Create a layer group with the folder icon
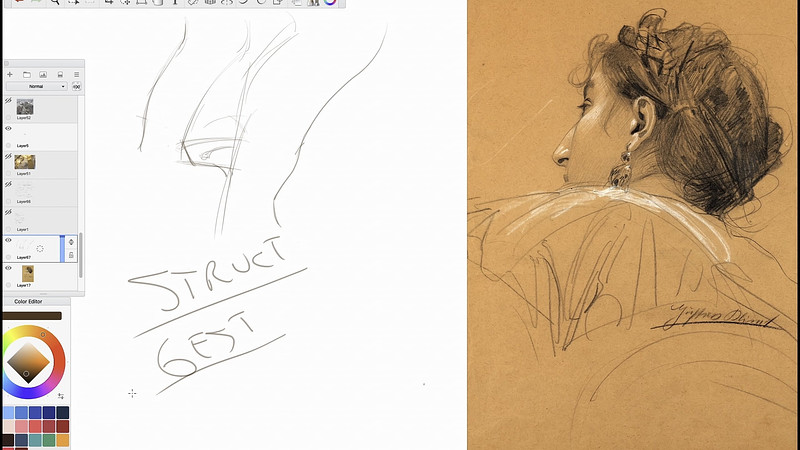This screenshot has width=800, height=450. (x=27, y=74)
